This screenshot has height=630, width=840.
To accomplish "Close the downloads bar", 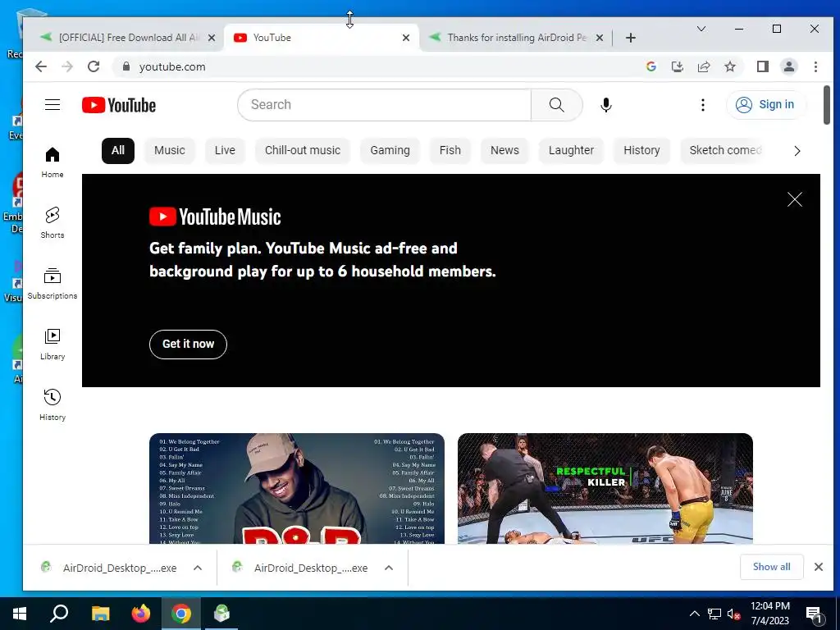I will 819,567.
